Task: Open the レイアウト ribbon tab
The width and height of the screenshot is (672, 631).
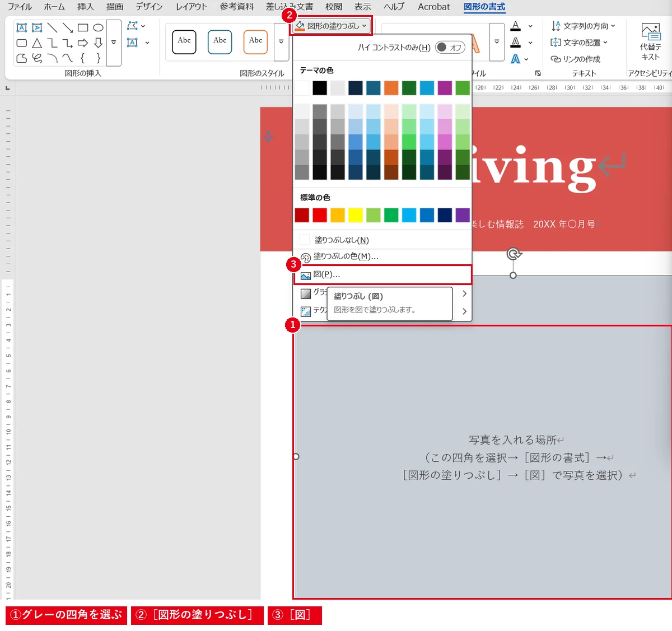Action: click(191, 7)
